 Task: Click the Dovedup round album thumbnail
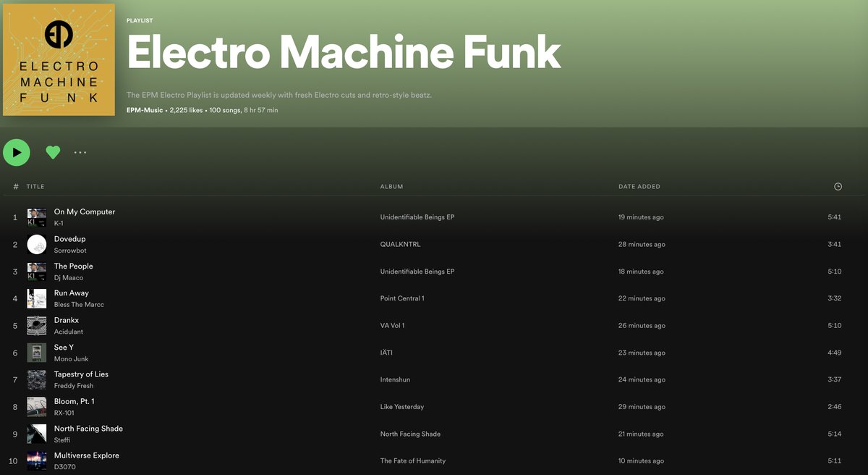[37, 244]
